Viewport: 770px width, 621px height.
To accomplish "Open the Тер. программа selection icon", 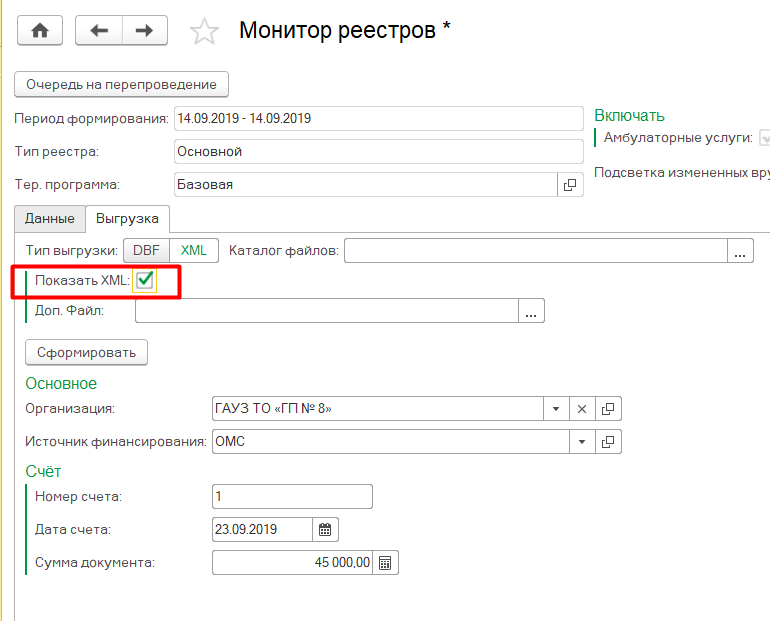I will [570, 185].
